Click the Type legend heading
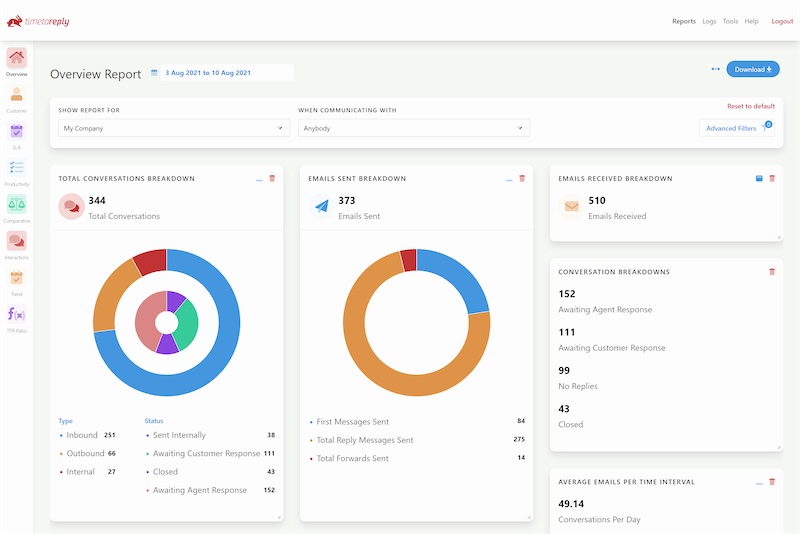The image size is (800, 534). point(65,421)
